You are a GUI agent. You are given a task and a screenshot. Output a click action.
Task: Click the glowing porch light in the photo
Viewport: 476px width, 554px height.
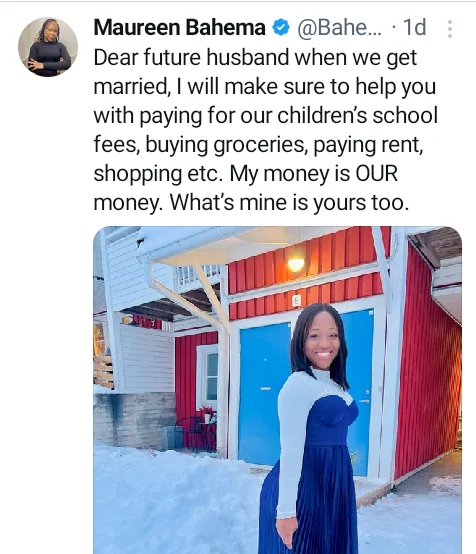click(x=296, y=264)
